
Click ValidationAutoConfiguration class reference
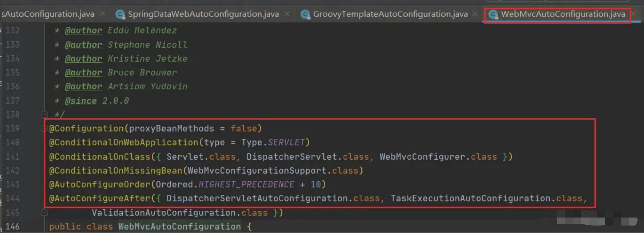tap(164, 213)
